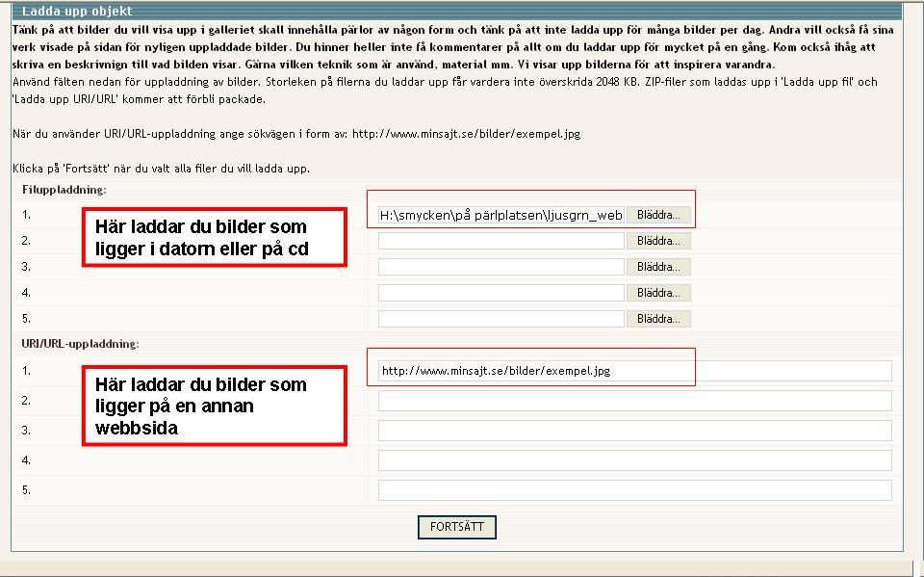Click Bläddra button next to file field 4
Viewport: 924px width, 577px height.
[658, 293]
